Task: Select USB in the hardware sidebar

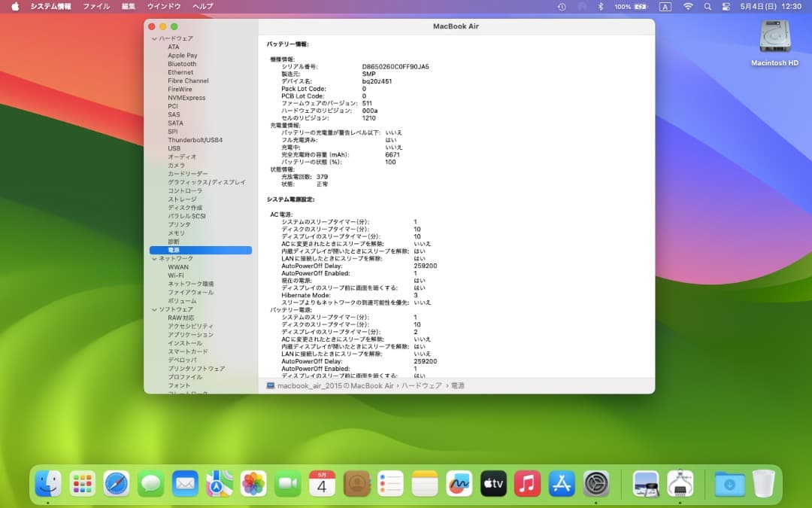Action: point(173,148)
